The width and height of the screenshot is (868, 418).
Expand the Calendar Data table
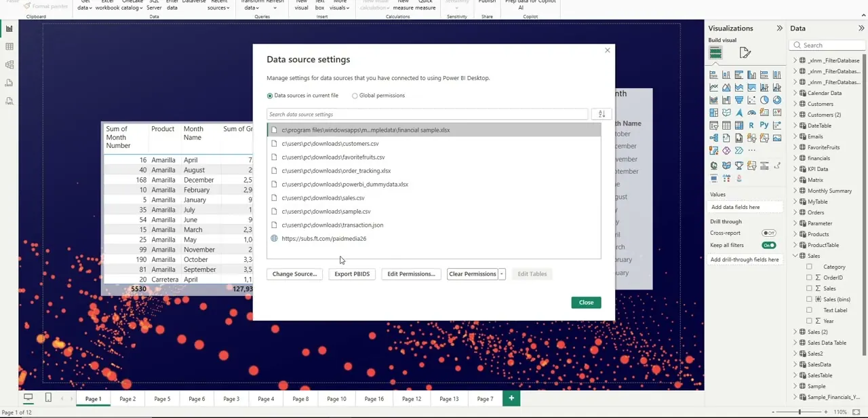(795, 93)
